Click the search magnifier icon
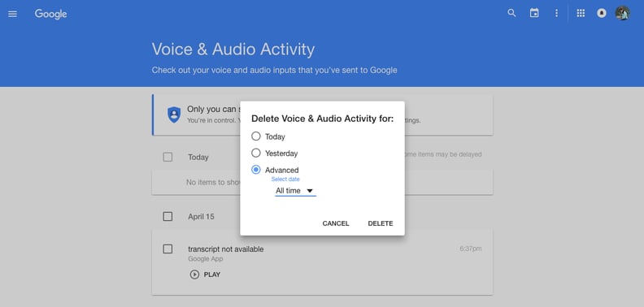Screen dimensions: 644x307 tap(511, 13)
